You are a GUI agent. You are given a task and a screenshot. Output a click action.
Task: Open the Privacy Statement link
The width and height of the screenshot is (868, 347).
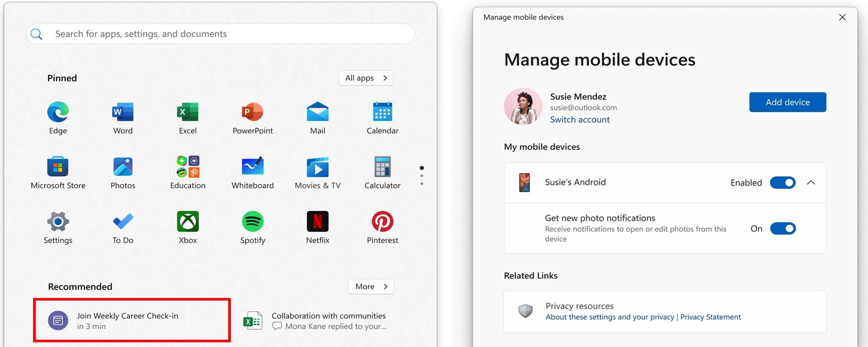710,317
